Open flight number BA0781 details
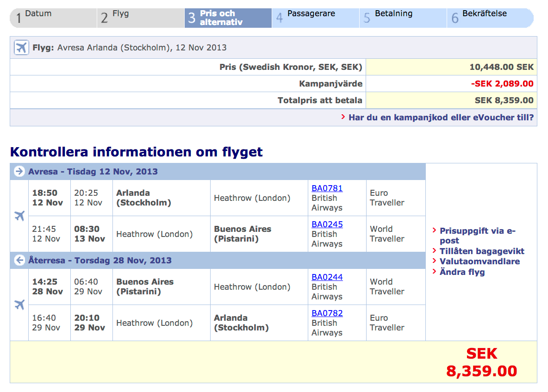 click(x=327, y=188)
